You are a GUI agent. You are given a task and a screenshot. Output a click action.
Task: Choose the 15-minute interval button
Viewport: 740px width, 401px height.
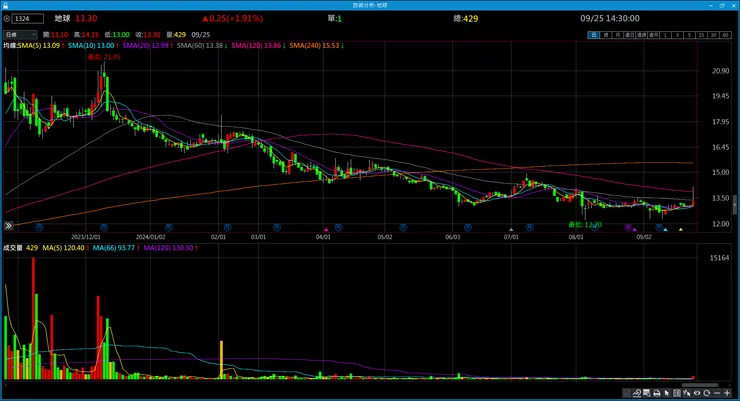tap(701, 35)
